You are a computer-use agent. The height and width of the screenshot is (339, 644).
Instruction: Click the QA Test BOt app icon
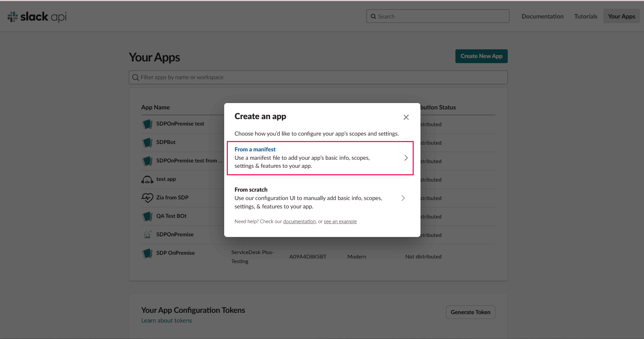147,216
